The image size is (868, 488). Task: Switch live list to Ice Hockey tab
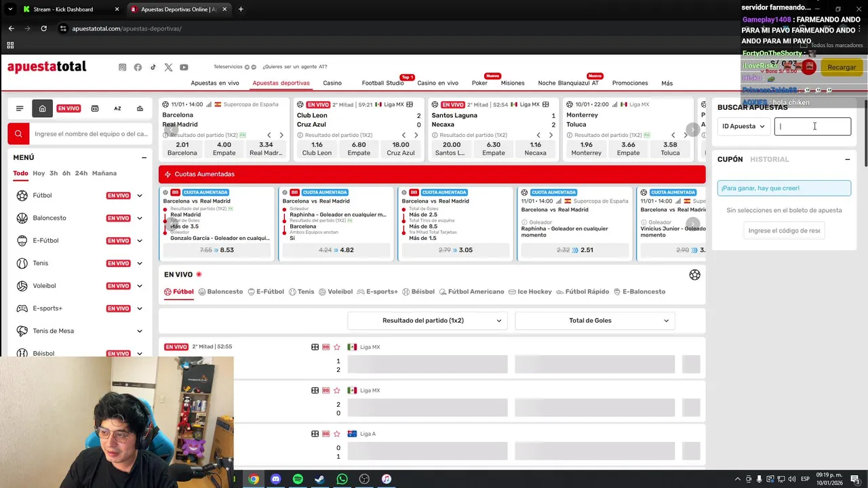(530, 291)
